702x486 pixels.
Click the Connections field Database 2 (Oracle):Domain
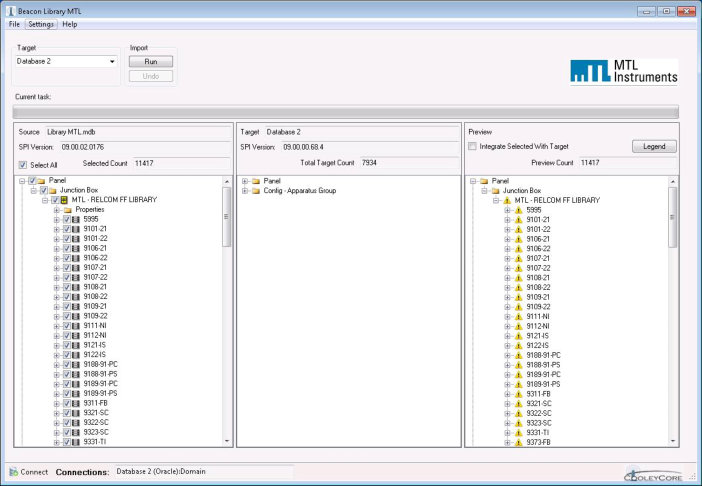204,472
